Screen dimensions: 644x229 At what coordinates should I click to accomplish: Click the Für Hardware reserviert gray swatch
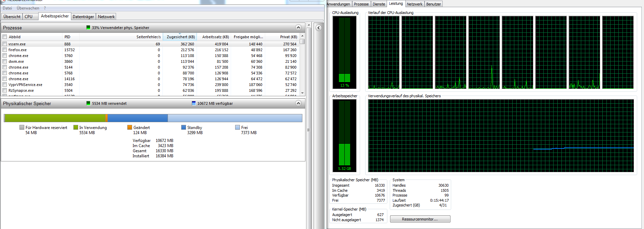point(22,127)
